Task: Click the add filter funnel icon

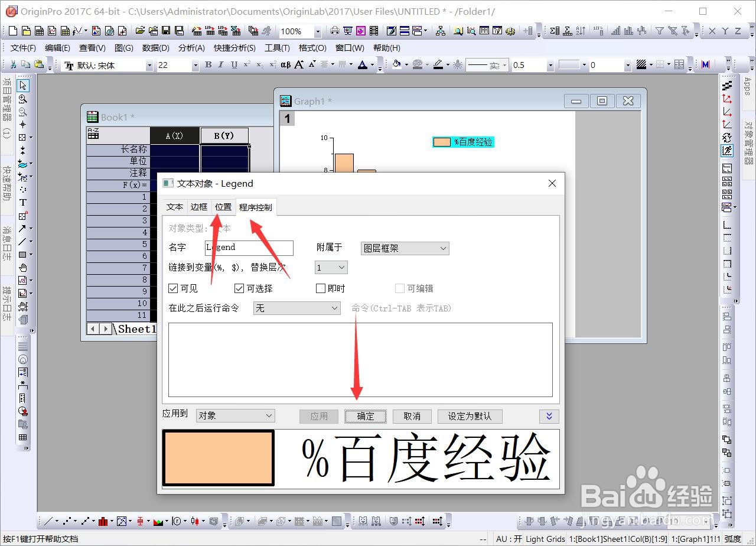Action: [x=659, y=31]
